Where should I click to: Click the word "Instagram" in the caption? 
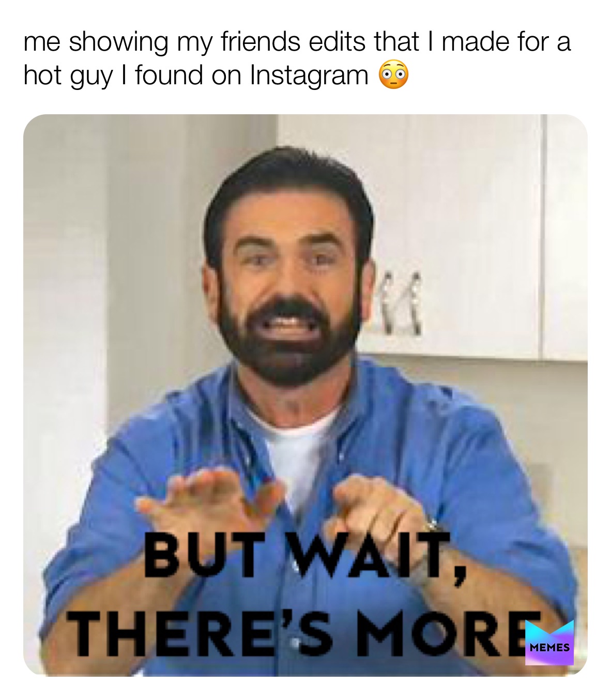pyautogui.click(x=309, y=75)
